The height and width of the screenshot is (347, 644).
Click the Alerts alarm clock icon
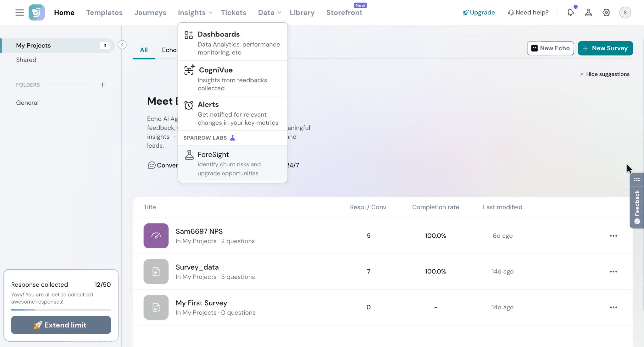tap(189, 105)
